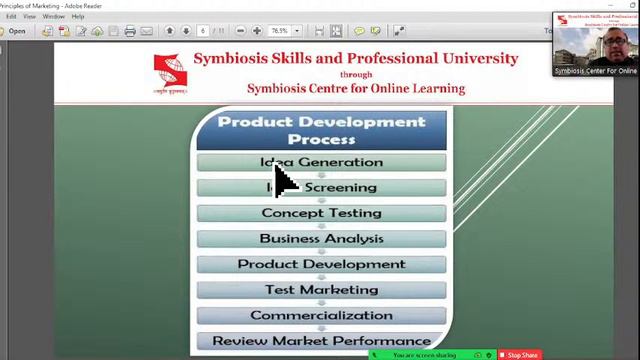
Task: Open the zoom level dropdown arrow
Action: click(297, 31)
